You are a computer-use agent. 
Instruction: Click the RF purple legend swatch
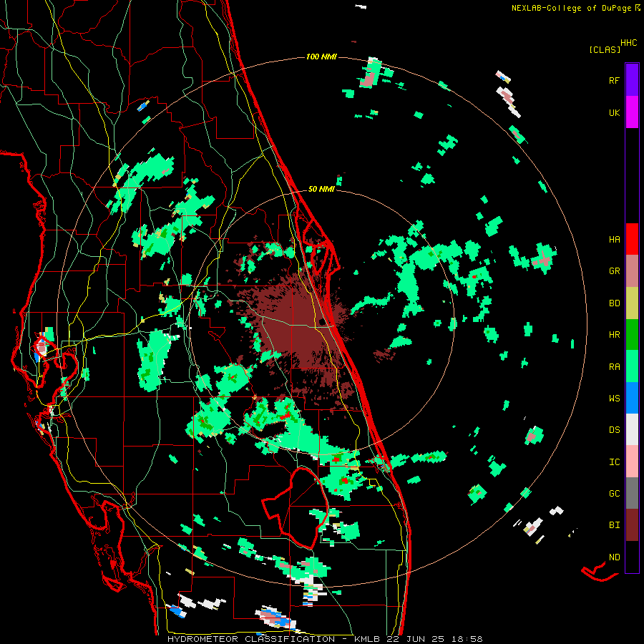click(x=632, y=80)
